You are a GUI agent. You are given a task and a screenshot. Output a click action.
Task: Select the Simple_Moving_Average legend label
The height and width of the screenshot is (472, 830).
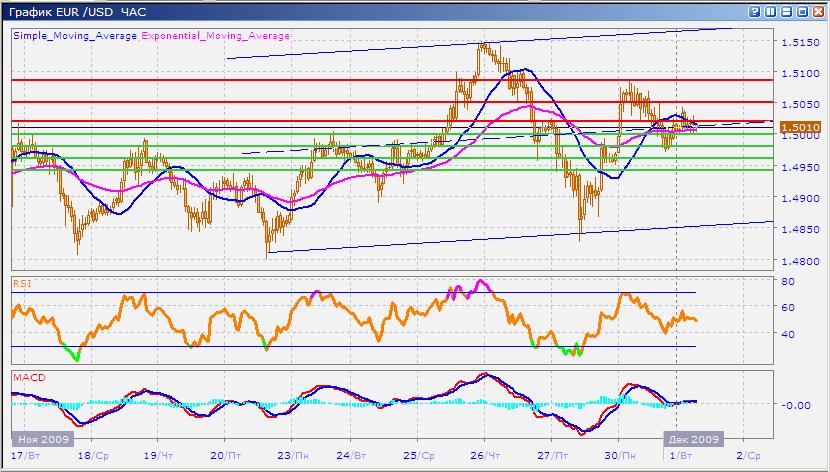click(75, 35)
